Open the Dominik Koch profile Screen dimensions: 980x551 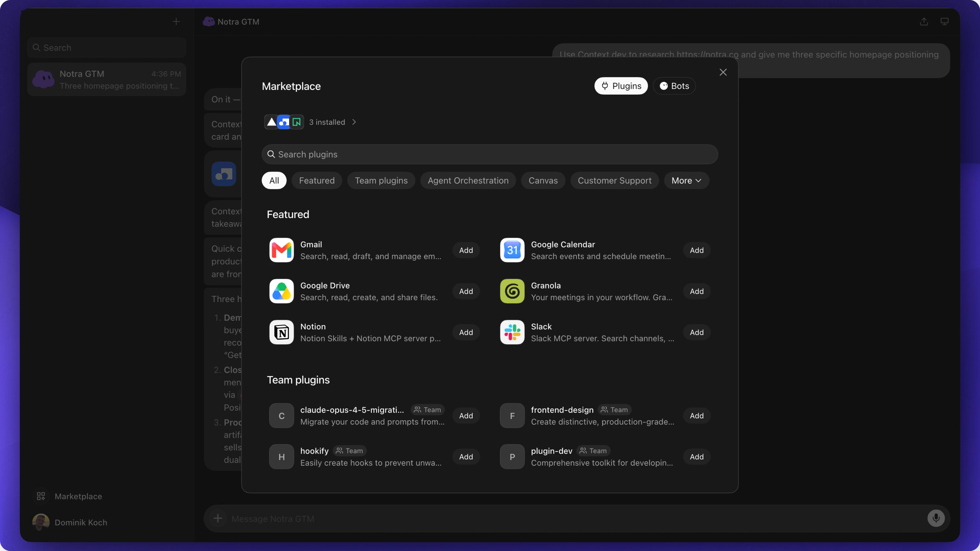pos(70,522)
